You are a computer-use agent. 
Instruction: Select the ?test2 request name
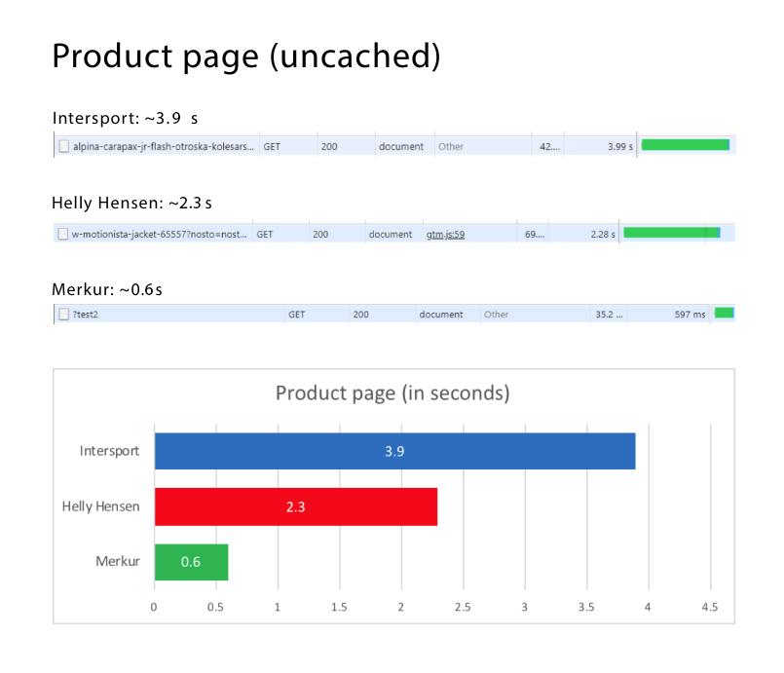point(86,314)
